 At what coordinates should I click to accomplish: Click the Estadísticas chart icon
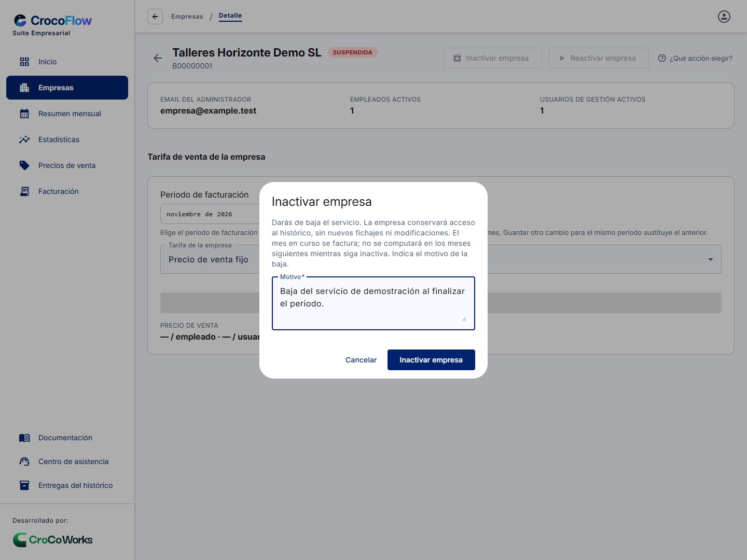point(24,139)
